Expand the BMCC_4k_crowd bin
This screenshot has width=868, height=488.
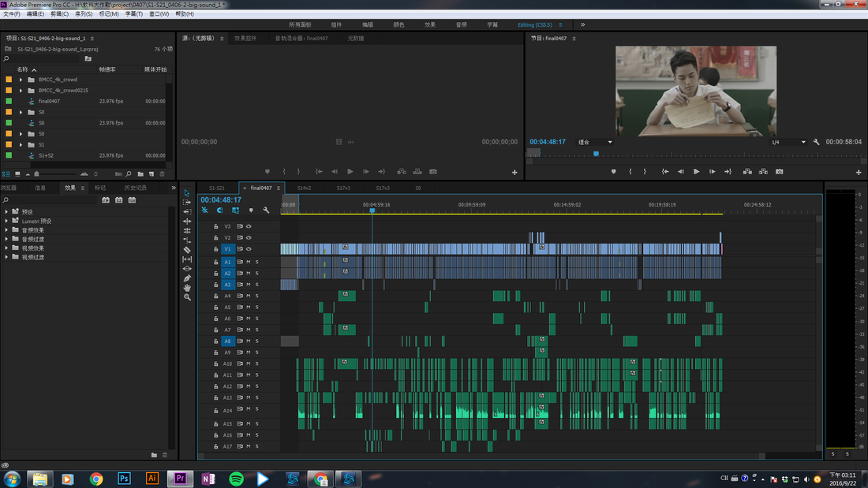click(x=21, y=80)
